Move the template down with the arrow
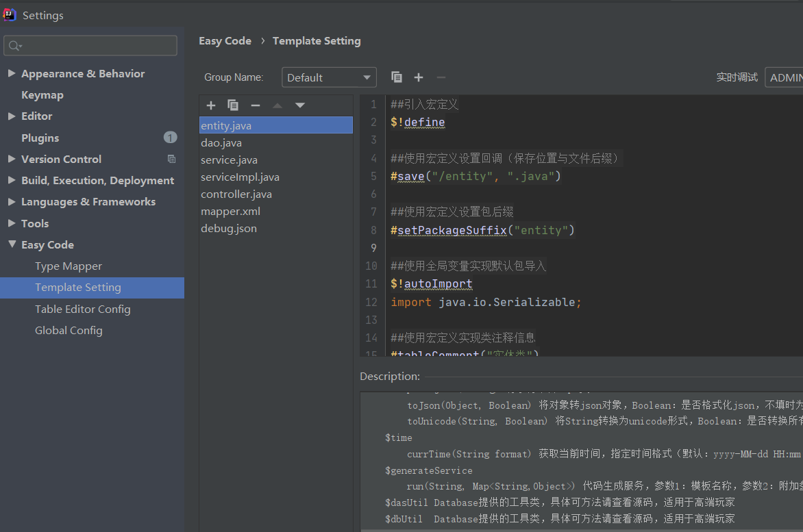 300,105
